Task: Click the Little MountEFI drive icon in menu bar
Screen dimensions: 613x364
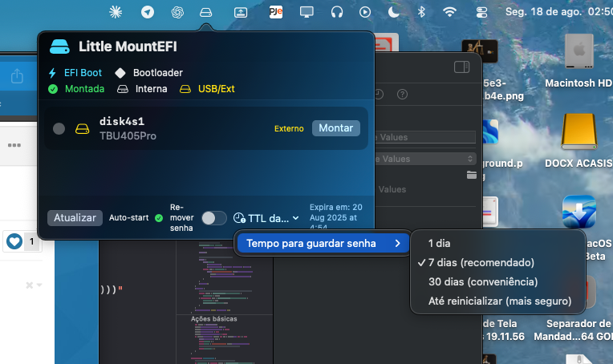Action: coord(205,13)
